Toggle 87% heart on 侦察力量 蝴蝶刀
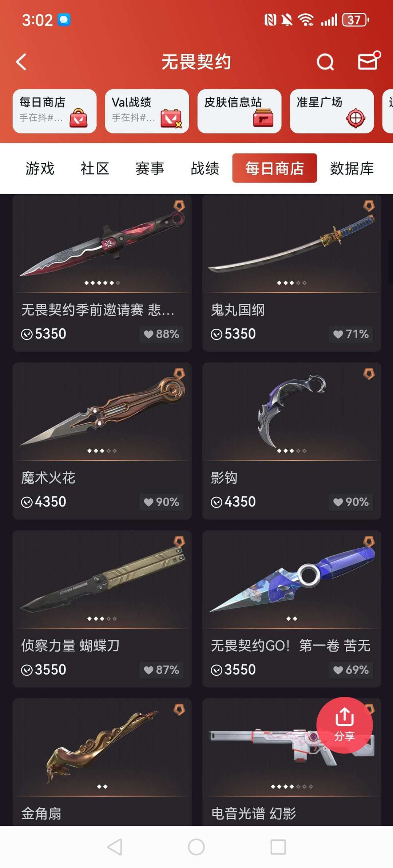Screen dimensions: 393x868 coord(161,670)
